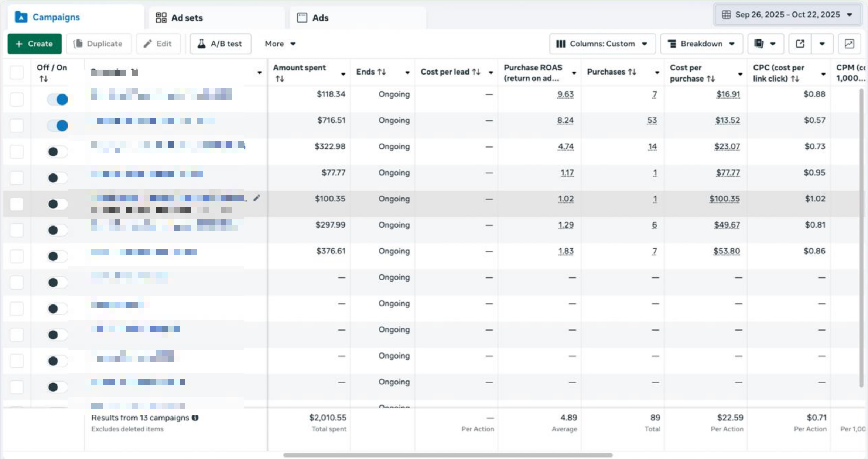Click the average ROAS 4.89

pos(568,417)
